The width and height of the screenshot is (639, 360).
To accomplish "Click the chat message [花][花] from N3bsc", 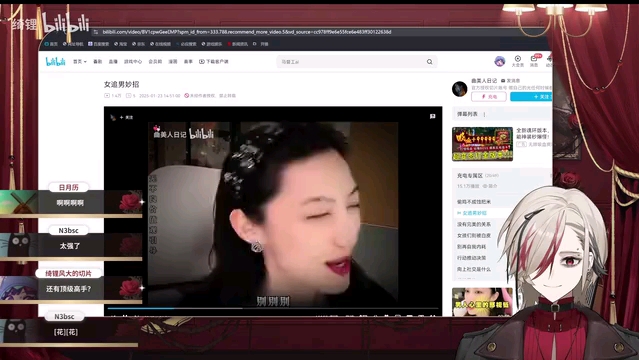I will [x=66, y=332].
